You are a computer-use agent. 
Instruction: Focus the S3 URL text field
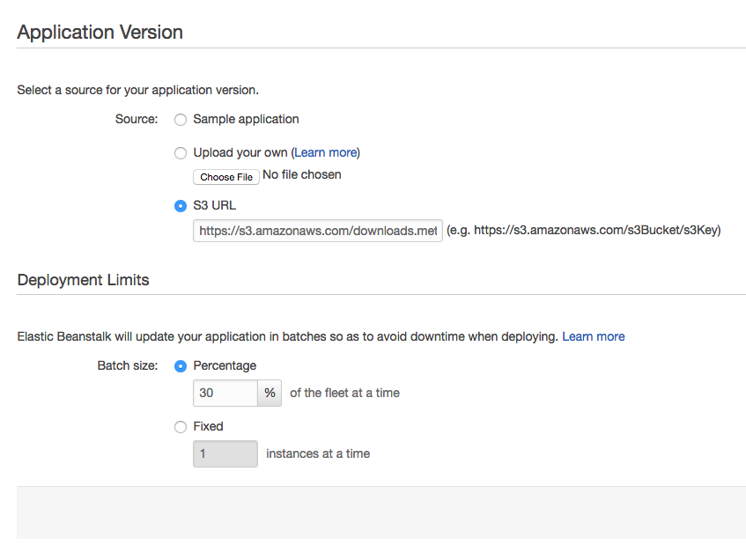point(318,231)
